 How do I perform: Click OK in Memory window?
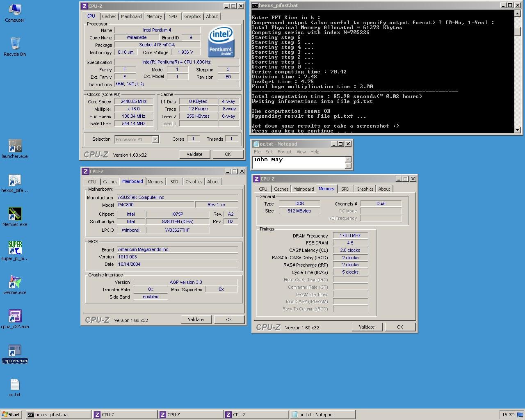pos(400,327)
